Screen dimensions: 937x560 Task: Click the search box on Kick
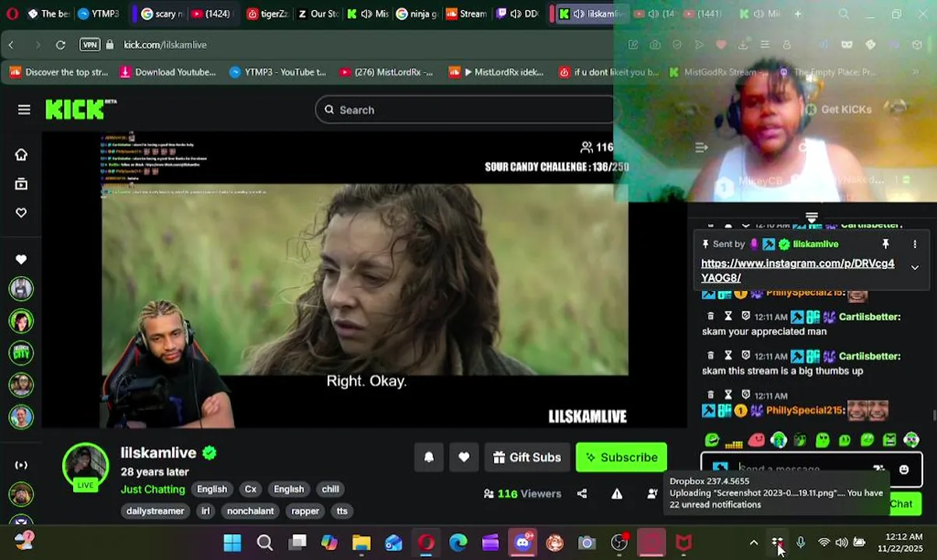point(467,110)
